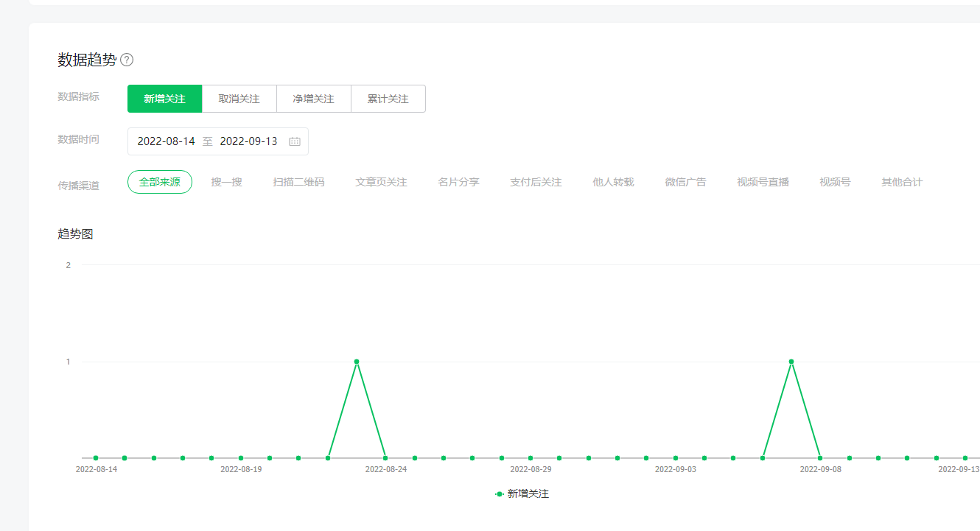This screenshot has height=531, width=980.
Task: Click the 数据指标 label
Action: [78, 96]
